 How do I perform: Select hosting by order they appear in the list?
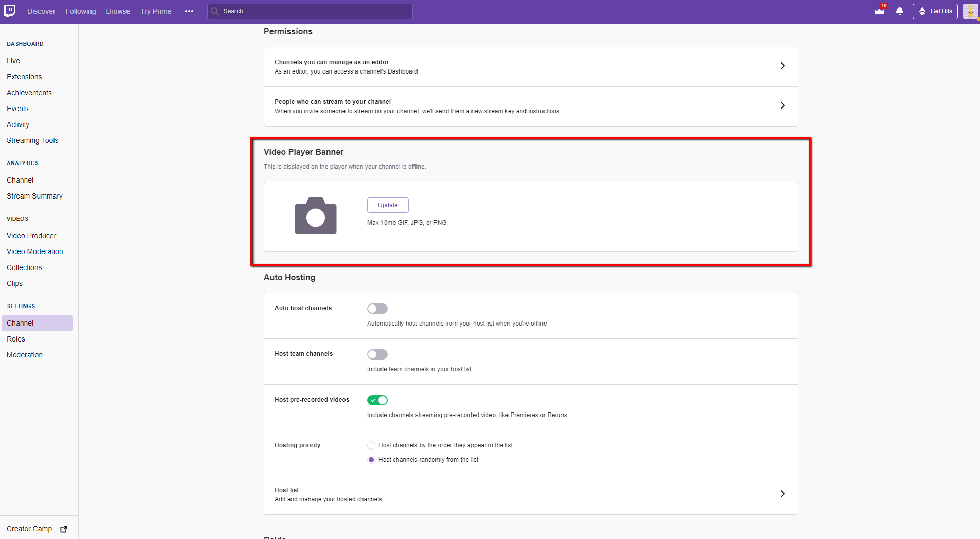coord(371,445)
